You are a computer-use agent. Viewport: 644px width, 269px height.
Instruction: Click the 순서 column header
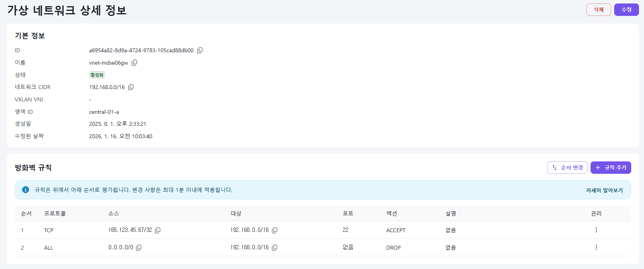pos(26,213)
